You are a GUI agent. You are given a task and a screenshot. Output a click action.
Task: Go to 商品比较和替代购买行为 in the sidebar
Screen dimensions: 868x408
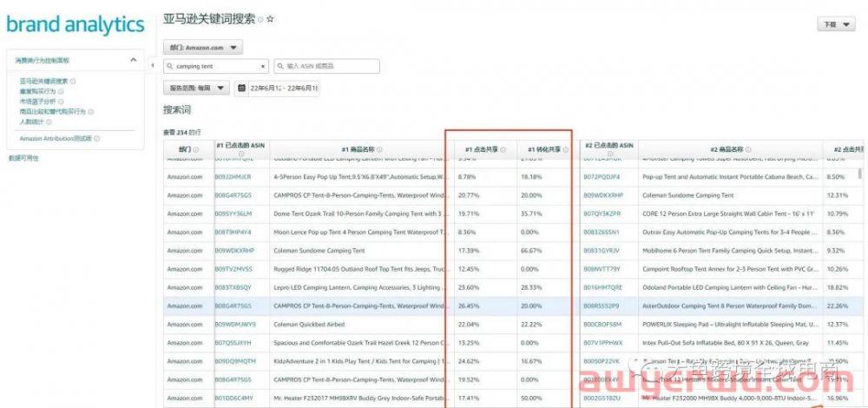(53, 112)
